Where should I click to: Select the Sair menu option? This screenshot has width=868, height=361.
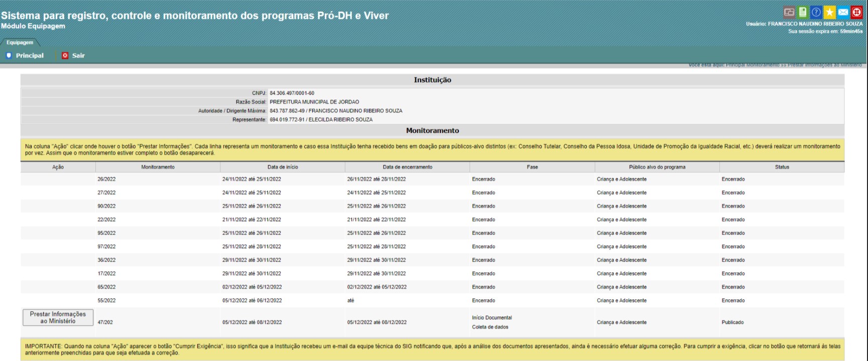(x=78, y=56)
